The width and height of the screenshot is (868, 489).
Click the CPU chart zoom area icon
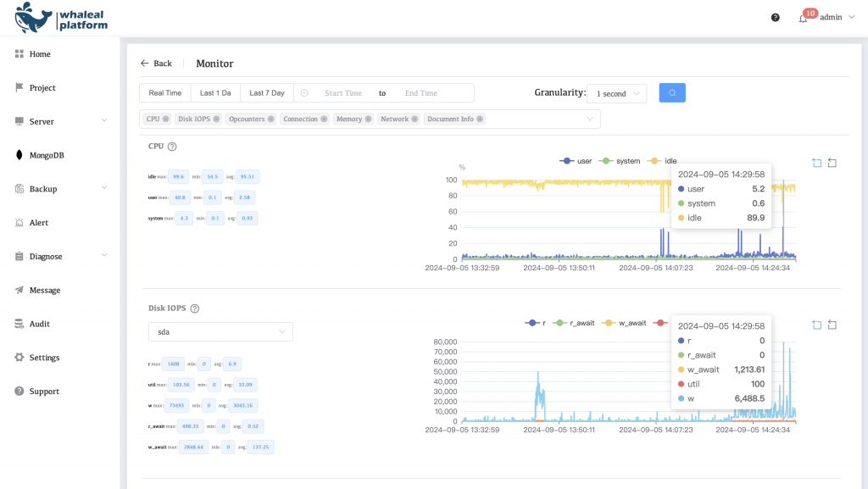(x=816, y=163)
